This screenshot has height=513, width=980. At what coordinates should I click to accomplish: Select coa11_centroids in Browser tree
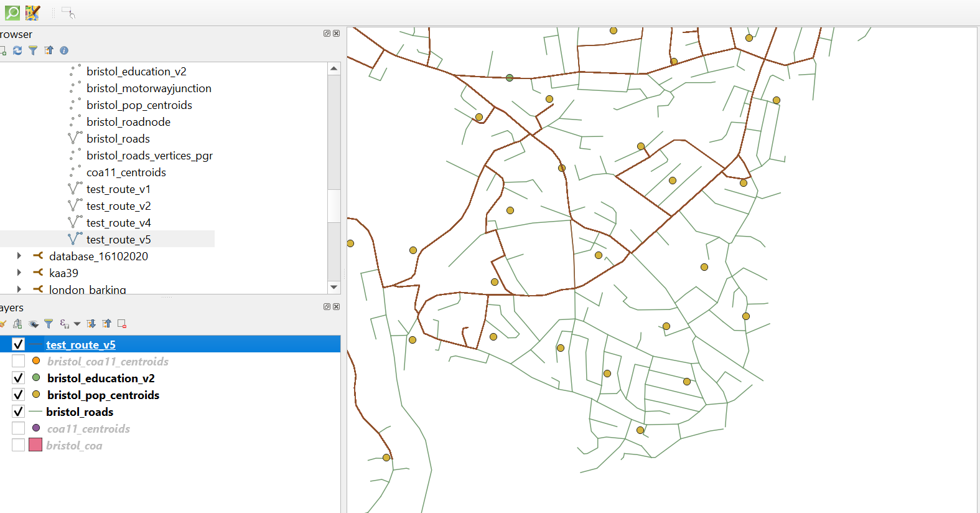point(126,172)
